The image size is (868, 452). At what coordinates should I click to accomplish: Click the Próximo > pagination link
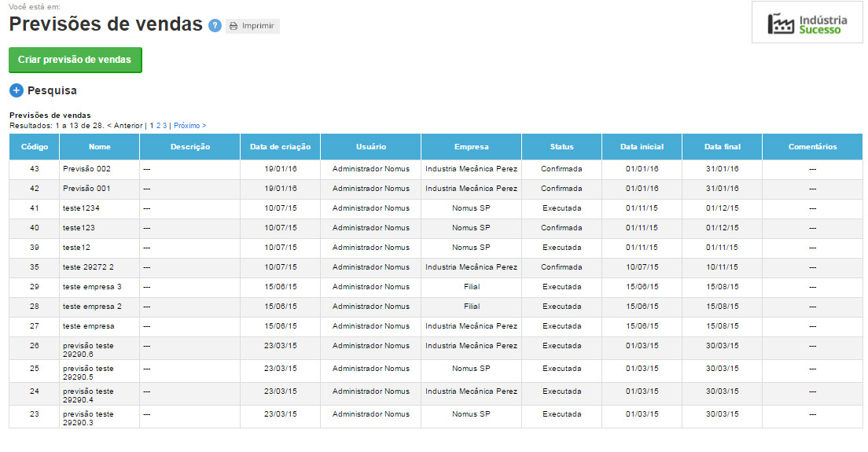pos(189,125)
